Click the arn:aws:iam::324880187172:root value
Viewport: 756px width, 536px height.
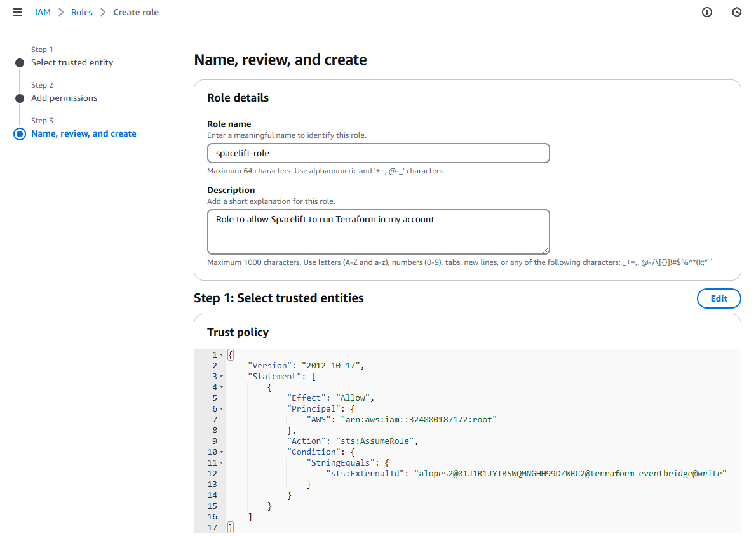[419, 420]
